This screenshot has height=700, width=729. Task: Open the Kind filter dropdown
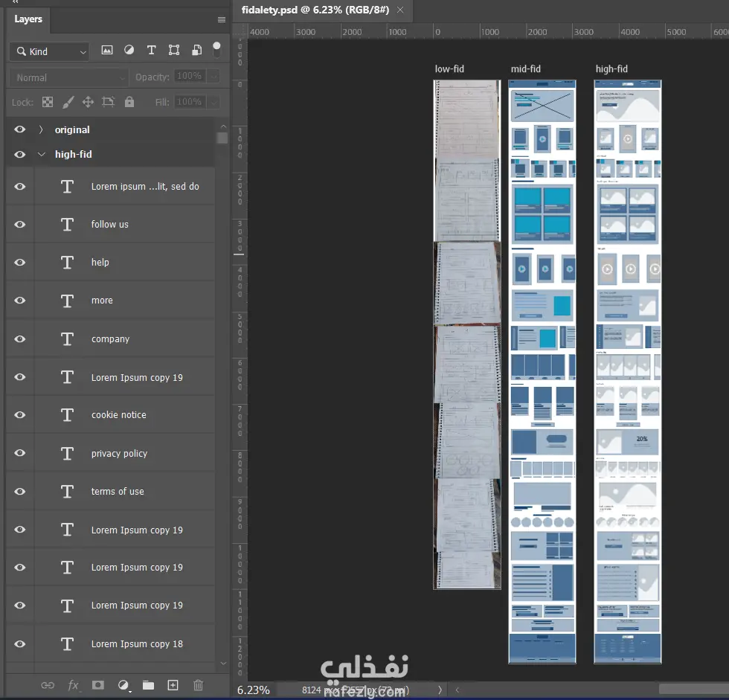(x=49, y=51)
